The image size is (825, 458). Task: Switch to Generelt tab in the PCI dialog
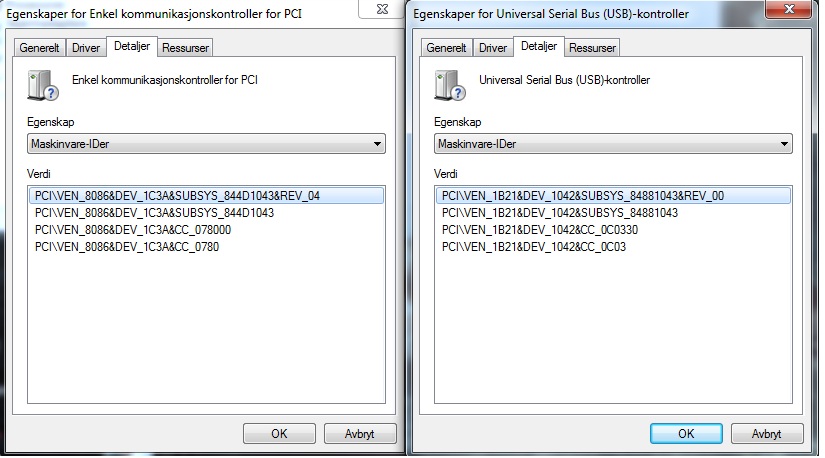(x=39, y=48)
